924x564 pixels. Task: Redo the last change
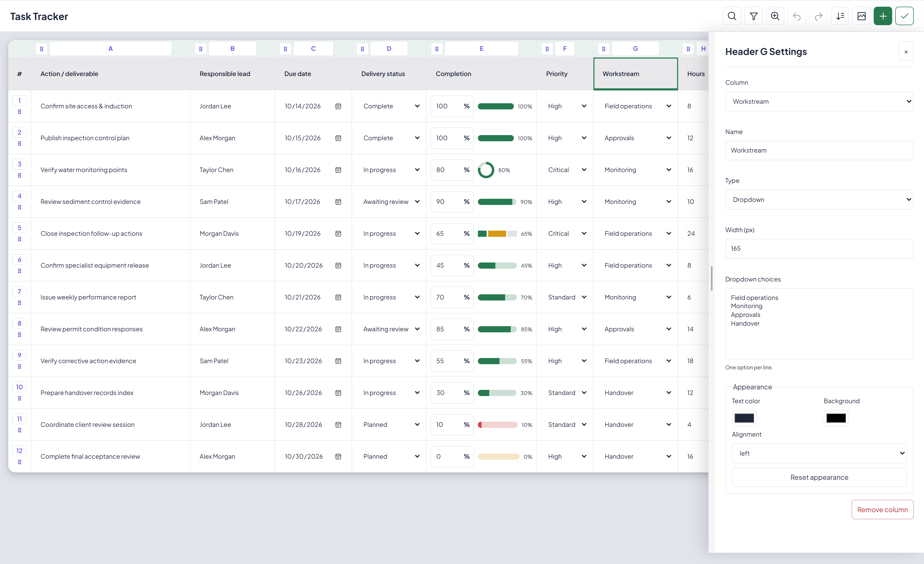coord(818,16)
